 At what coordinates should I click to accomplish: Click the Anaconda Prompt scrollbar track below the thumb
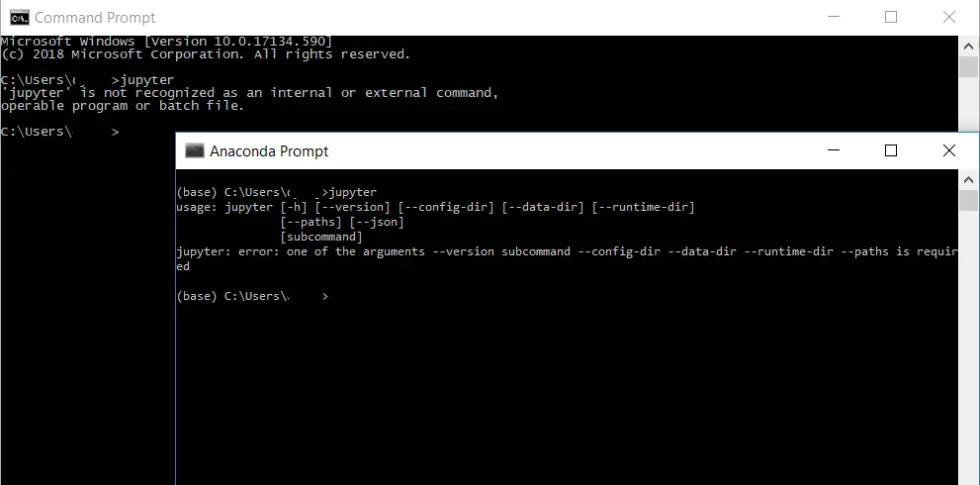[969, 348]
